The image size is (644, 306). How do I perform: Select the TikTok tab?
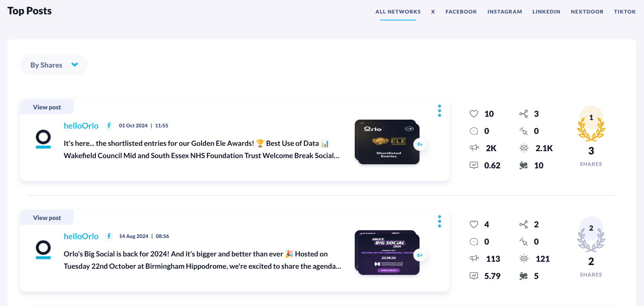point(624,12)
